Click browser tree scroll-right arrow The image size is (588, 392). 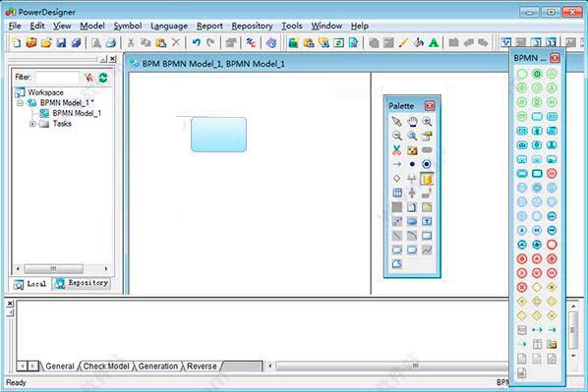[106, 269]
